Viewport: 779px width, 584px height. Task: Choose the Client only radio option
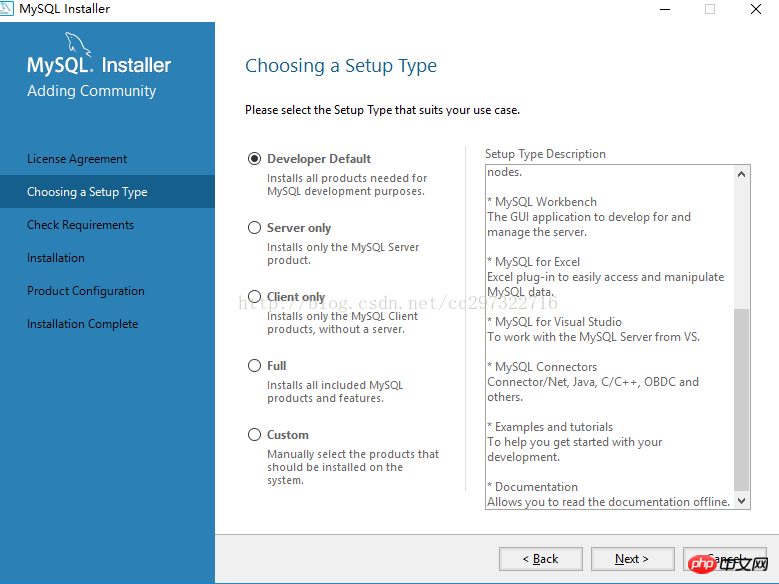tap(254, 297)
